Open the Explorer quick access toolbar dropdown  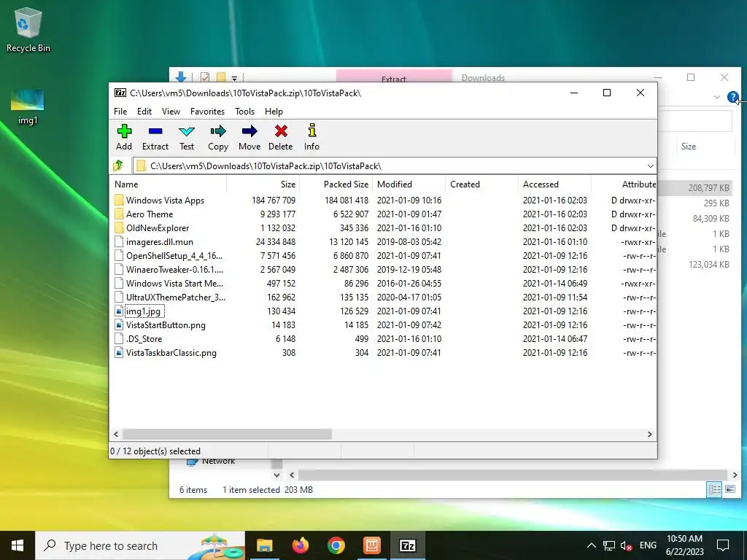[x=234, y=78]
